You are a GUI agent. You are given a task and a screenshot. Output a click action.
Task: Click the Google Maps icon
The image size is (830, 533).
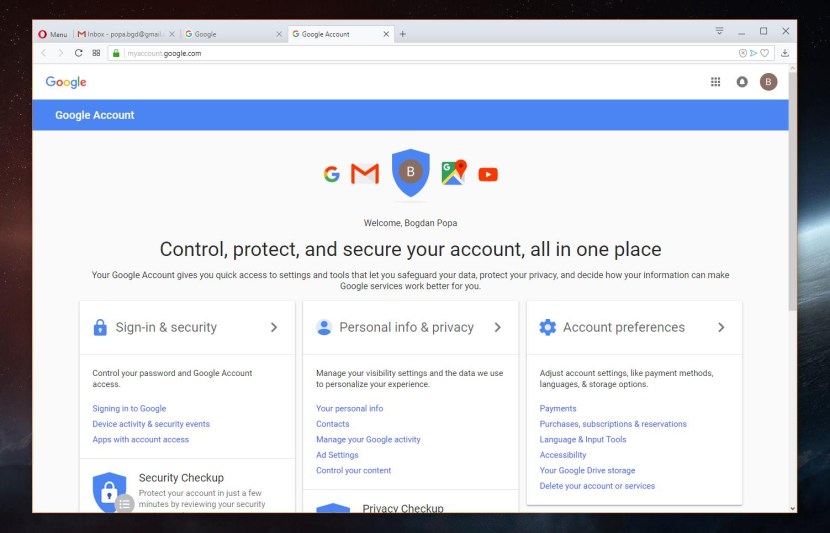click(454, 173)
